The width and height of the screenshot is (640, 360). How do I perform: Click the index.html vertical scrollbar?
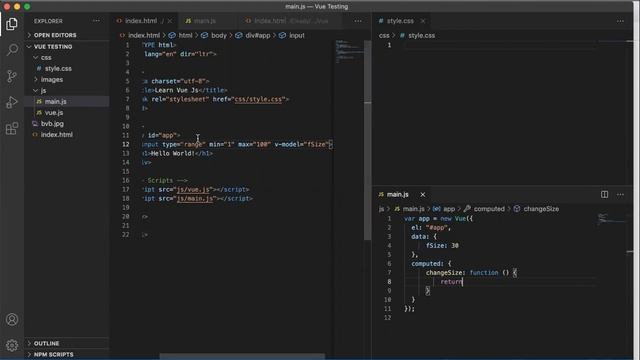(367, 140)
